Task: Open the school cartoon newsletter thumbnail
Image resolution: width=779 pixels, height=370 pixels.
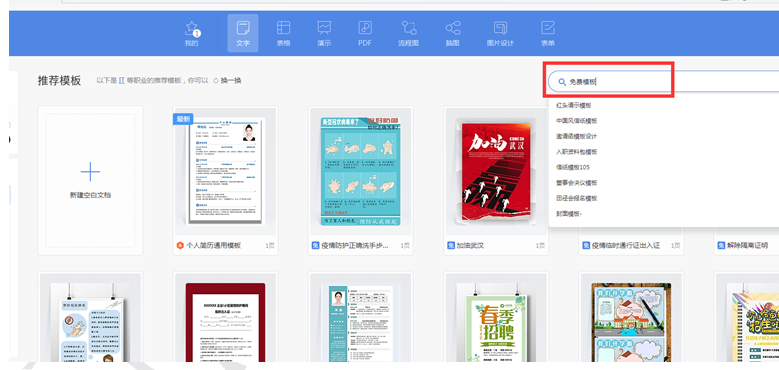Action: click(631, 322)
